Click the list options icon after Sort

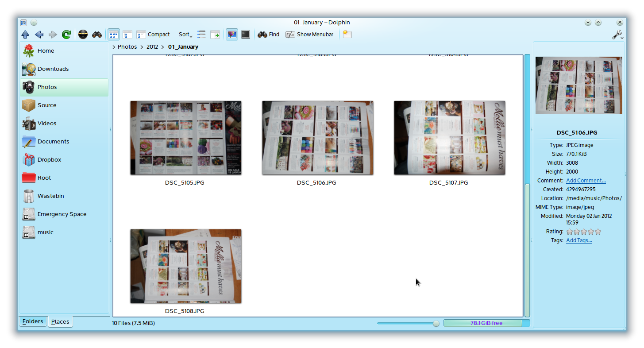click(201, 35)
